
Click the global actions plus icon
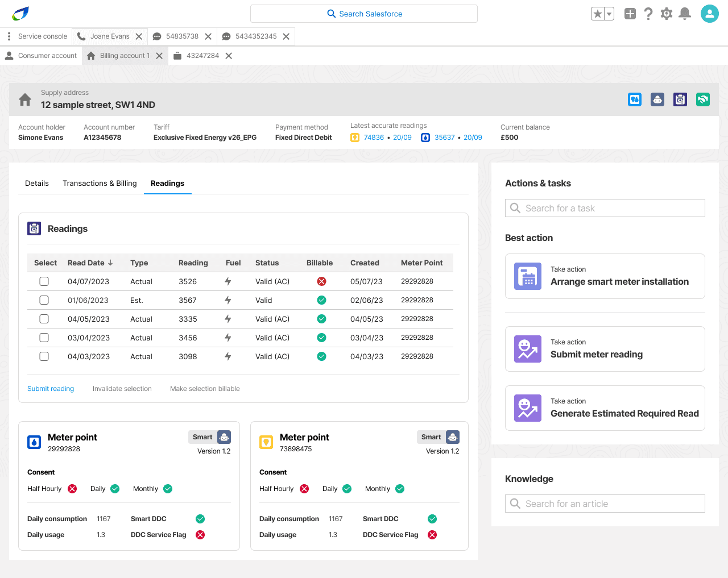click(630, 14)
